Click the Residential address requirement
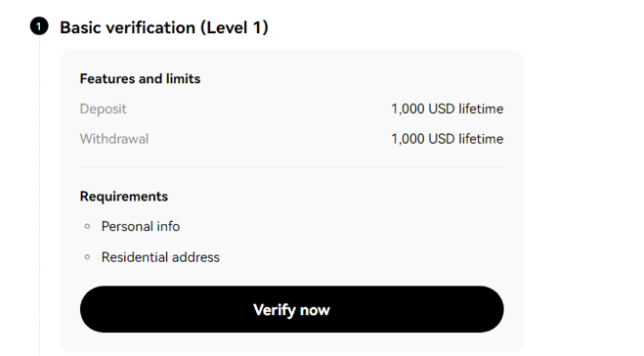 click(160, 257)
